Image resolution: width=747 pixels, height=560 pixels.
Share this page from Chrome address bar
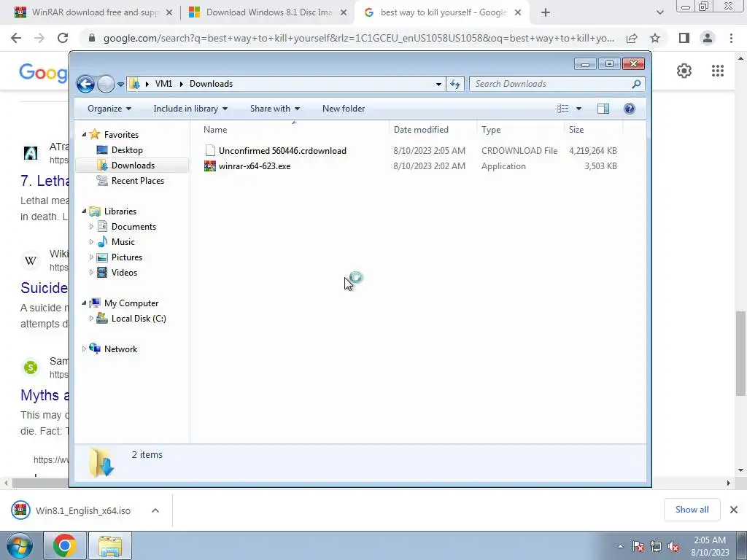632,38
